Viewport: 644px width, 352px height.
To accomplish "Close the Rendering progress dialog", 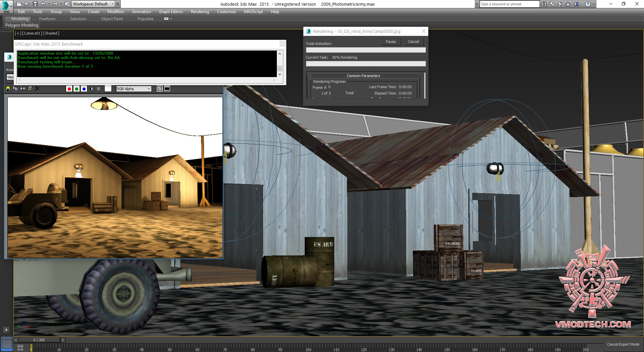I will coord(424,31).
